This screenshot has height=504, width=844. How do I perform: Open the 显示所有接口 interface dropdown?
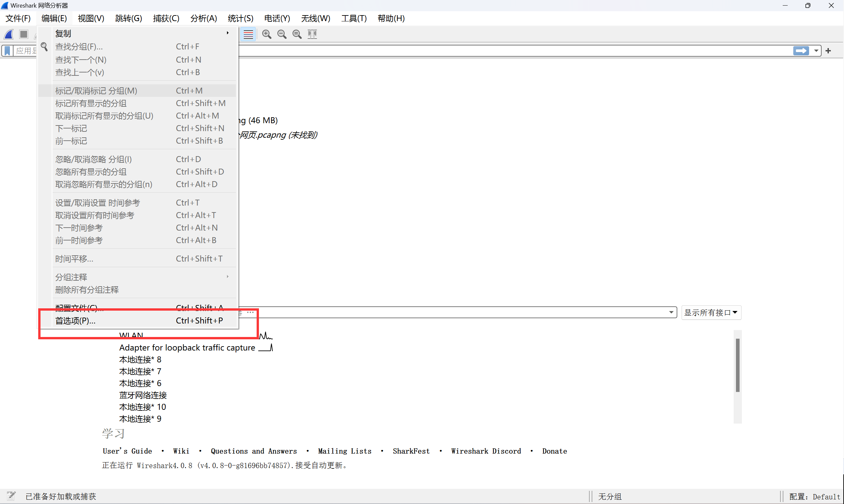(x=711, y=313)
